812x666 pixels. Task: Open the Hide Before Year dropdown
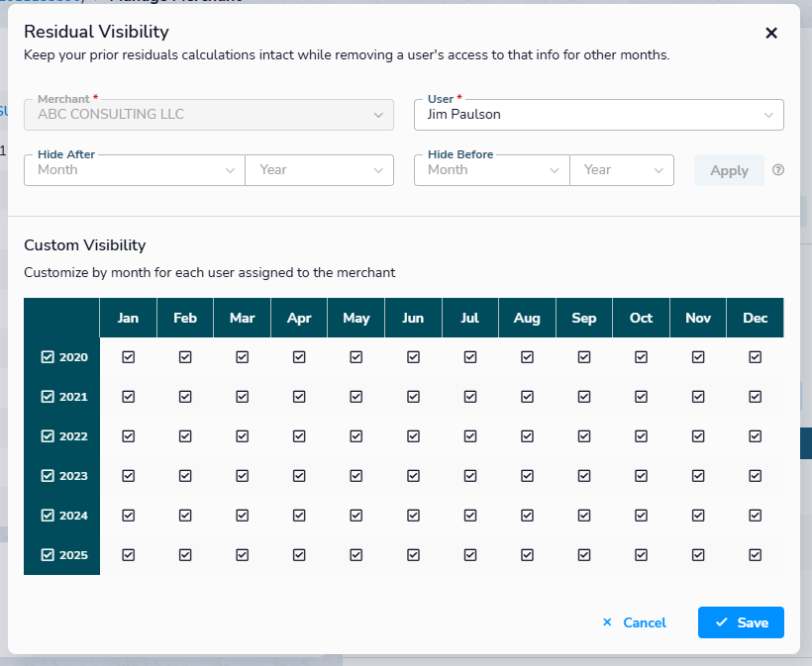pos(622,170)
